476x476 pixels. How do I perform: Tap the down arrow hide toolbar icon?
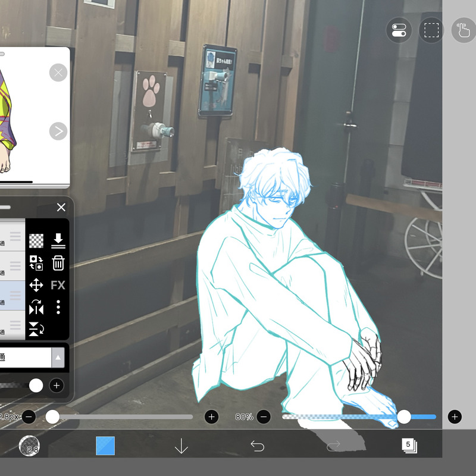point(181,446)
